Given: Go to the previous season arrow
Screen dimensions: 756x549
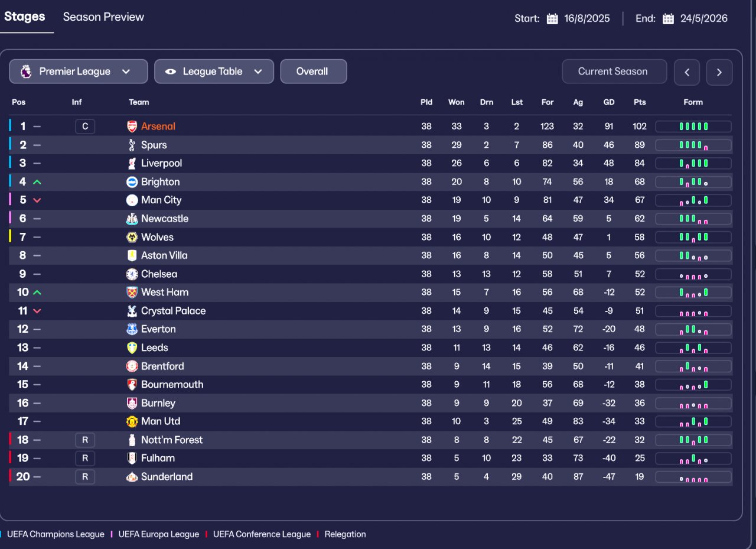Looking at the screenshot, I should (x=687, y=72).
